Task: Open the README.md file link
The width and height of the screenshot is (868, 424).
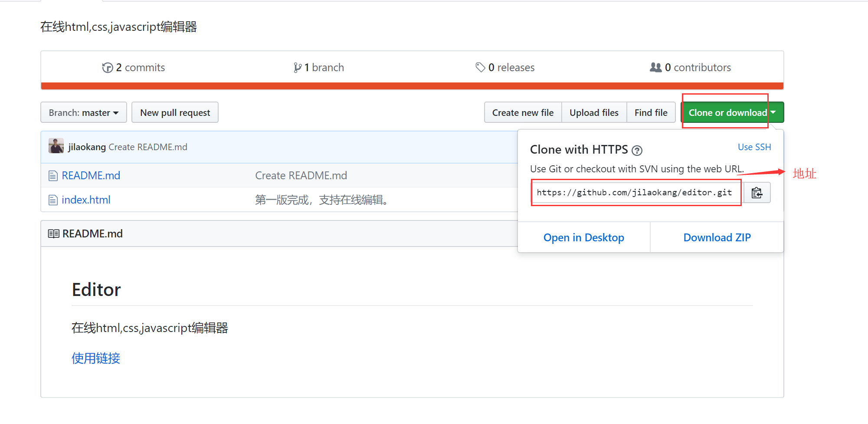Action: coord(91,175)
